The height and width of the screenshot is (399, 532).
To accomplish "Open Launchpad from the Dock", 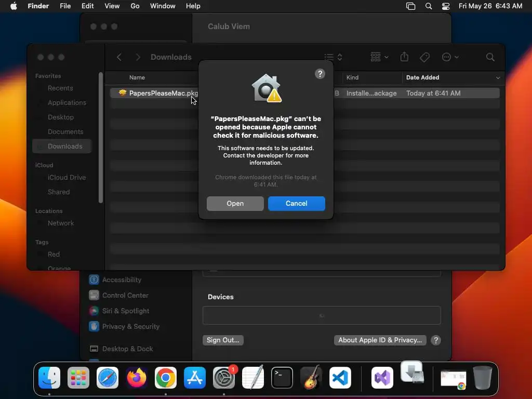I will pyautogui.click(x=78, y=378).
